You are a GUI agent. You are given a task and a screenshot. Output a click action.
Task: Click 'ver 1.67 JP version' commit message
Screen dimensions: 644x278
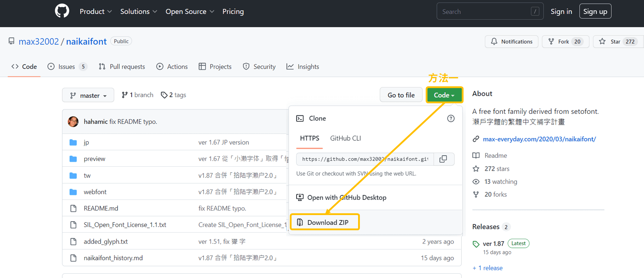coord(224,142)
